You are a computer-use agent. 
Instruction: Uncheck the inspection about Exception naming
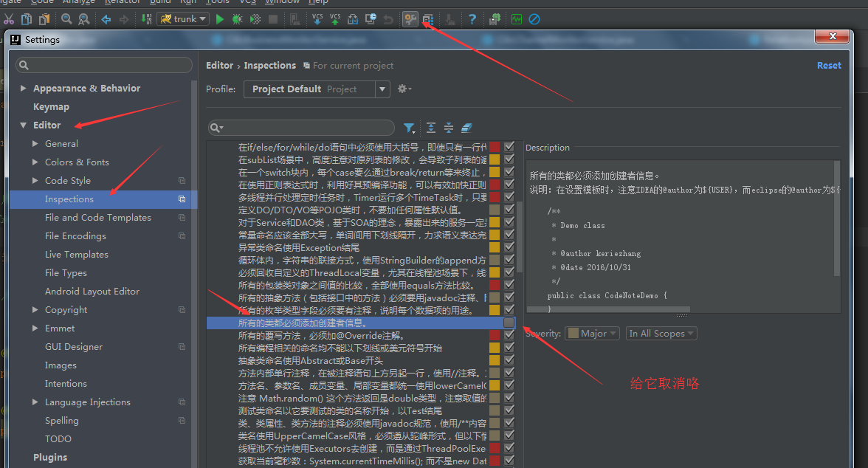[509, 247]
